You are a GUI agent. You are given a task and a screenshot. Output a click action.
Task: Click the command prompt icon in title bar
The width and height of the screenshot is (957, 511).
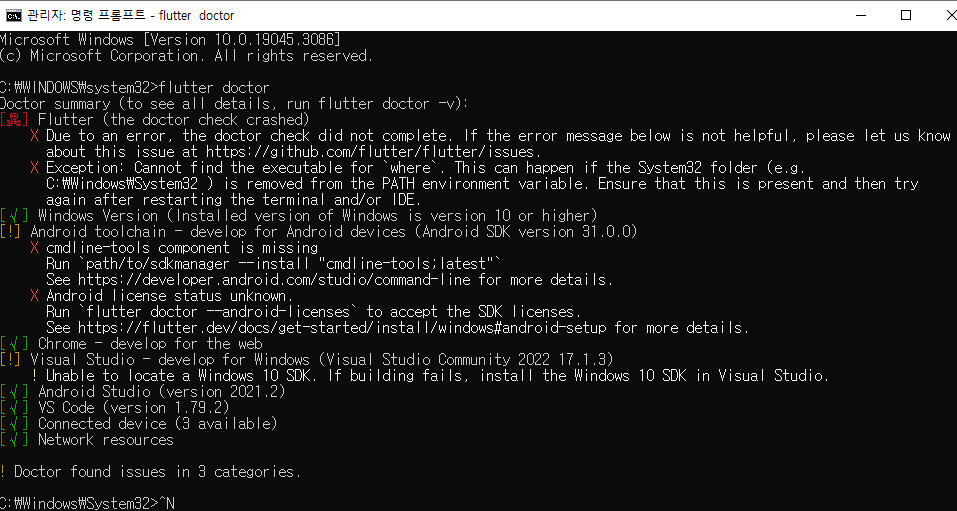(13, 15)
